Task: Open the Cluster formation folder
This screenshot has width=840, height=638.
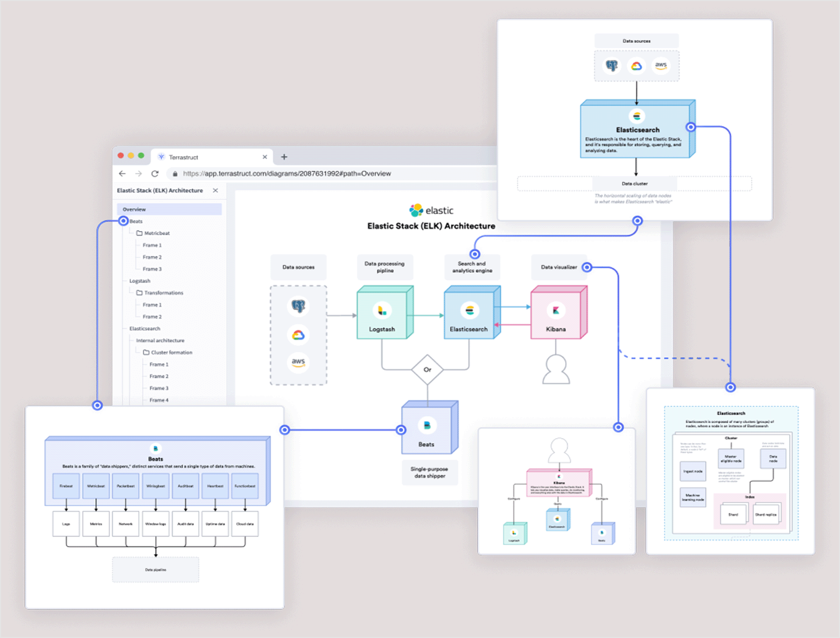Action: pyautogui.click(x=171, y=353)
